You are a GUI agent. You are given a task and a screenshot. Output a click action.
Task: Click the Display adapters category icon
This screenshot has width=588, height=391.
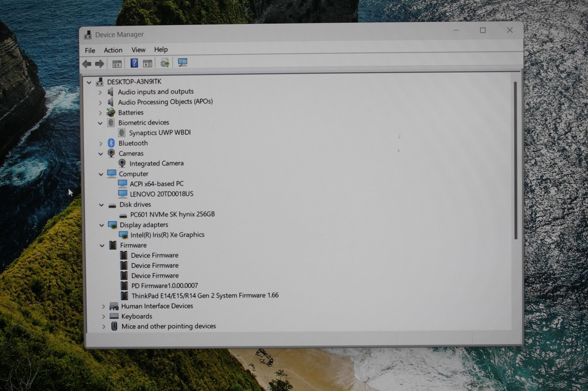tap(113, 225)
